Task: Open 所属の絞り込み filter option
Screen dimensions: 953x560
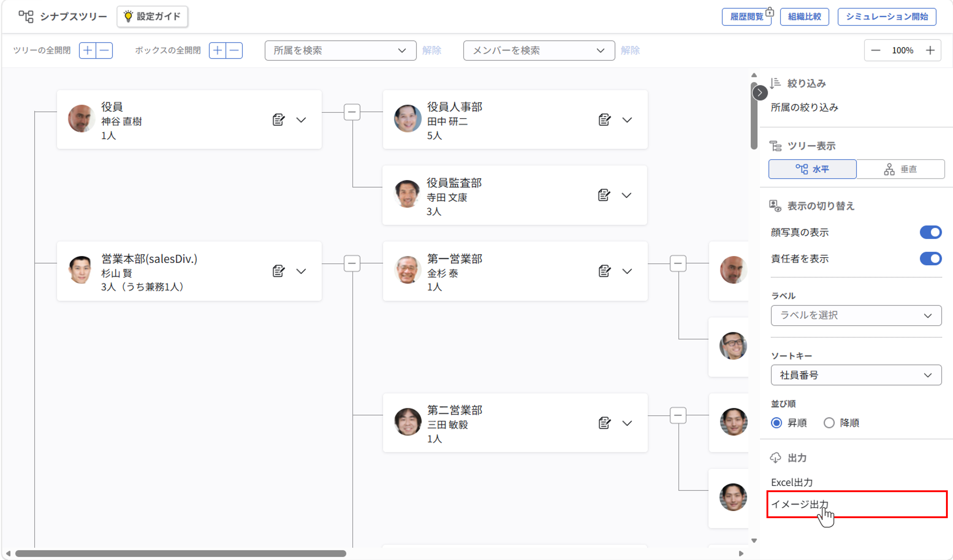Action: 804,107
